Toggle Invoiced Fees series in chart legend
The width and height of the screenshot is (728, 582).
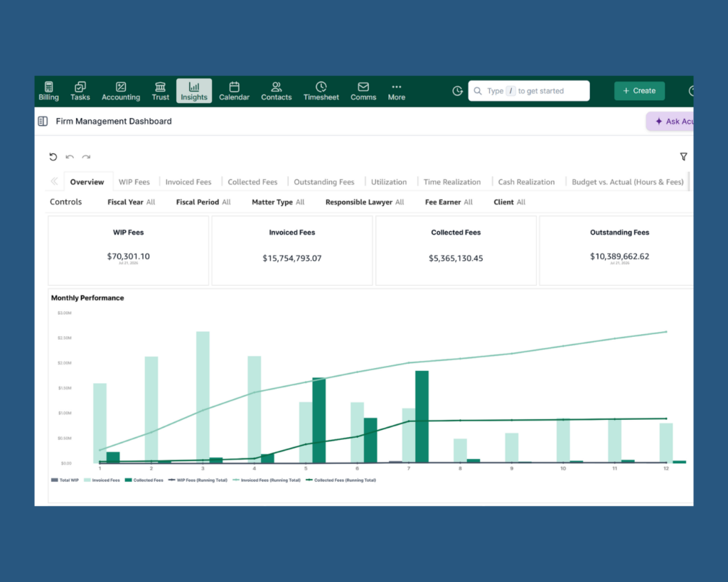pos(102,480)
